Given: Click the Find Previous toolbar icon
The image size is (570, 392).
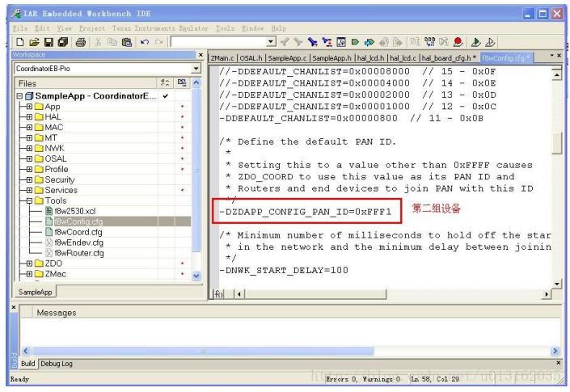Looking at the screenshot, I should tap(285, 42).
